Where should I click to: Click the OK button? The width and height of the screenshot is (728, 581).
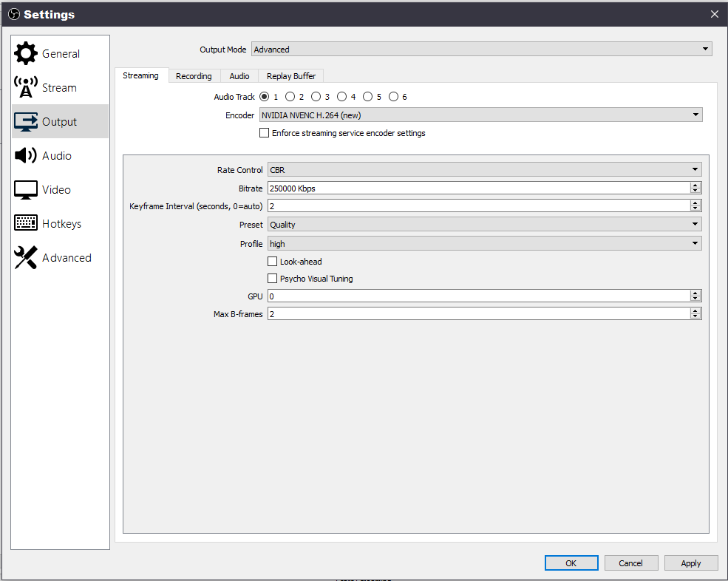pyautogui.click(x=571, y=563)
